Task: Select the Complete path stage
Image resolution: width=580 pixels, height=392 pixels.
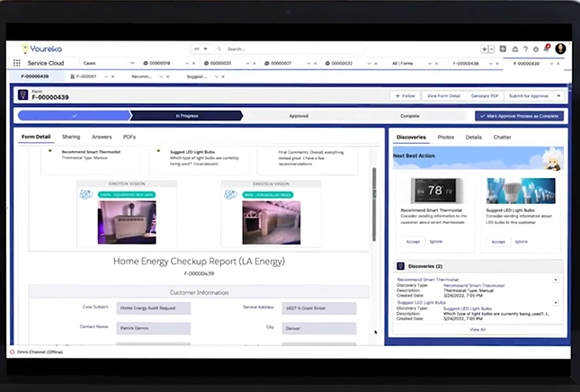Action: [410, 116]
